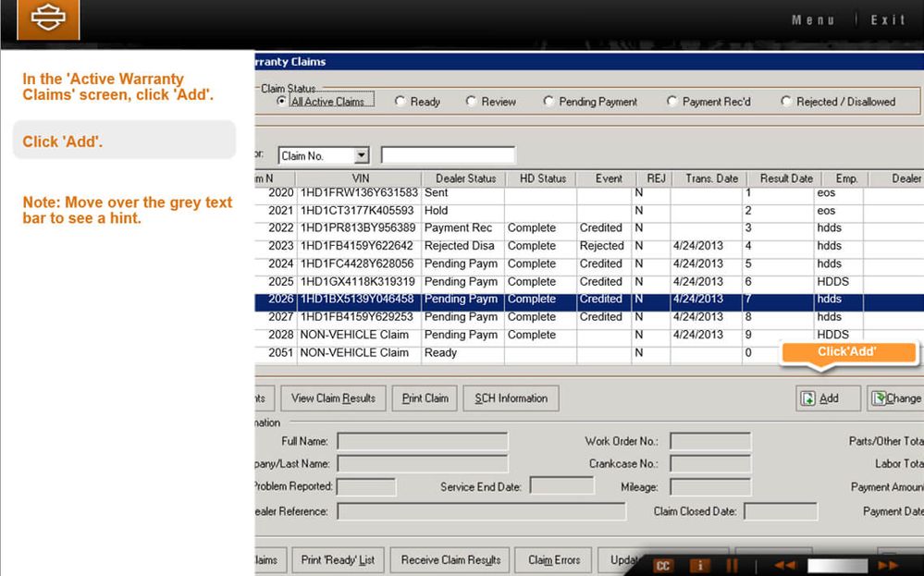
Task: Click the Print Claim button
Action: pyautogui.click(x=425, y=398)
